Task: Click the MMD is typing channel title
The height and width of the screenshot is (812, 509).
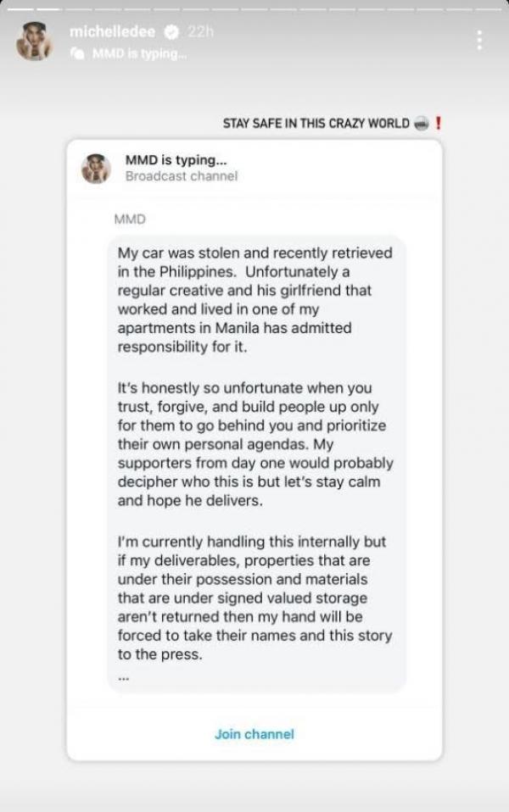Action: click(176, 159)
